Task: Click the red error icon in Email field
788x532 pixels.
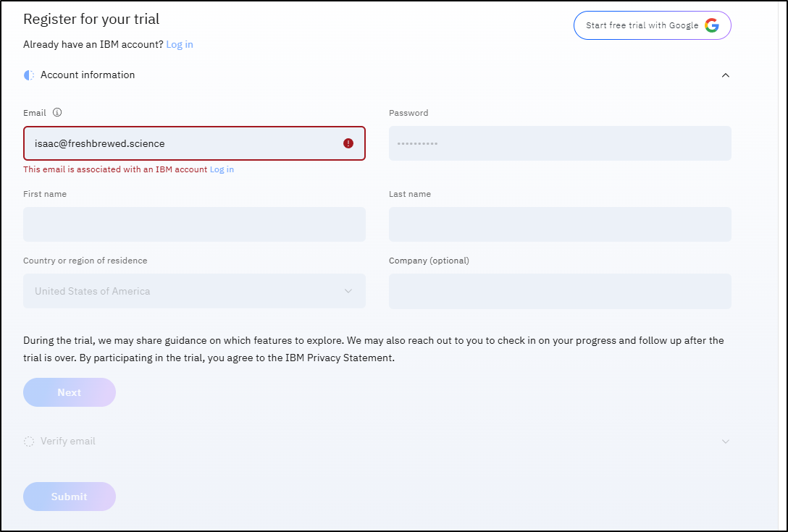Action: 348,143
